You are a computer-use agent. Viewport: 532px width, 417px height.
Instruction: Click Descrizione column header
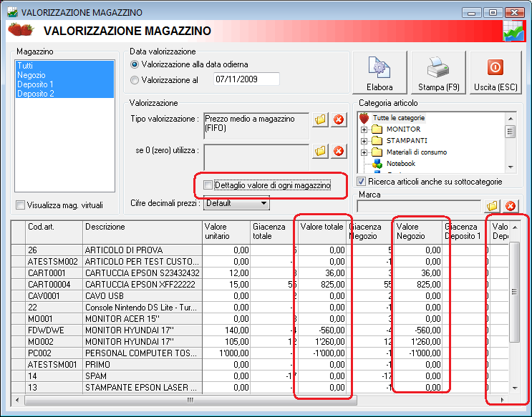click(x=142, y=232)
